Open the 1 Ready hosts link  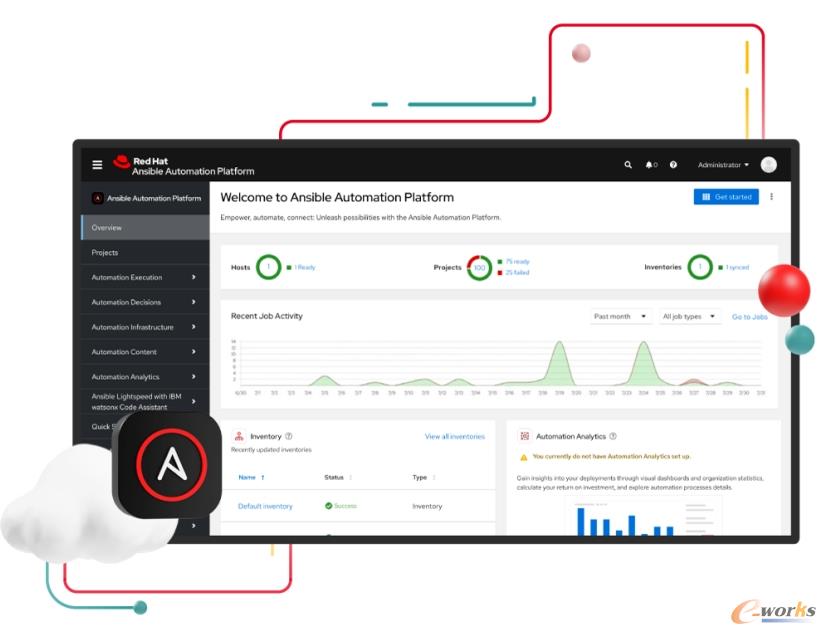point(304,268)
